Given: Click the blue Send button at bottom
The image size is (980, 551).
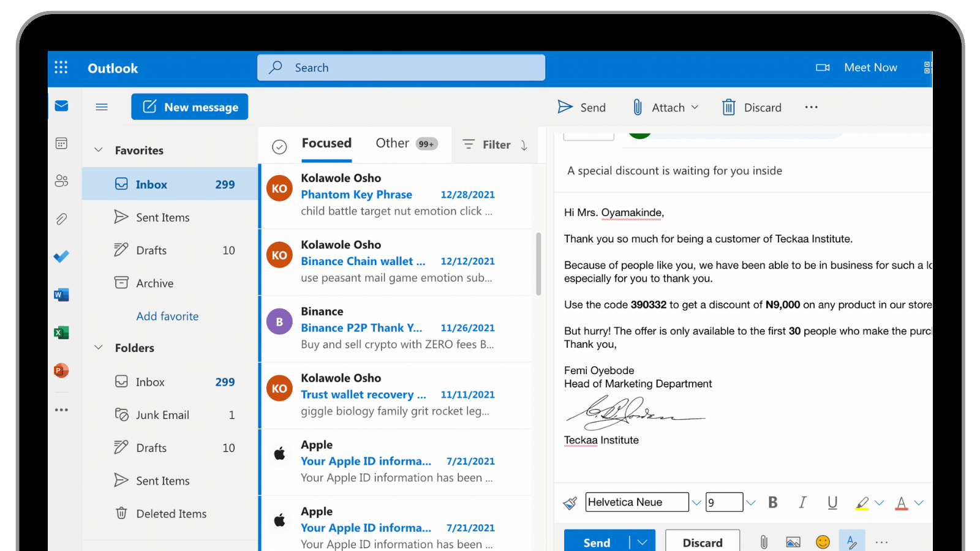Looking at the screenshot, I should [x=597, y=542].
